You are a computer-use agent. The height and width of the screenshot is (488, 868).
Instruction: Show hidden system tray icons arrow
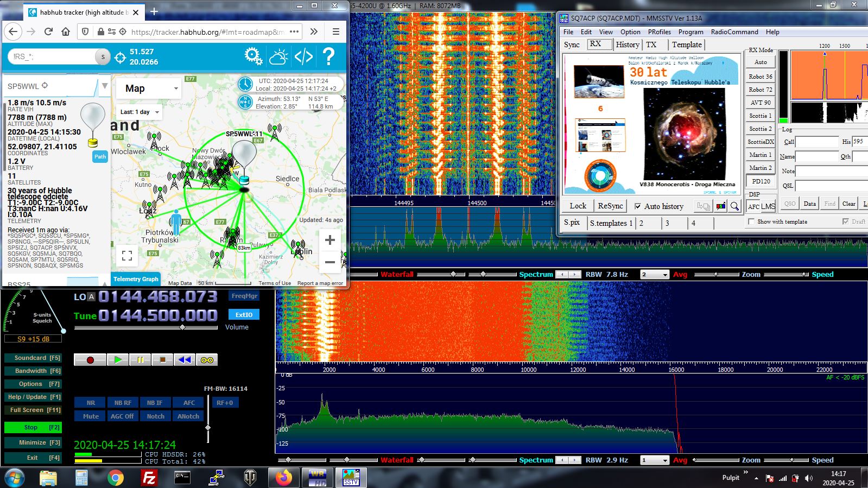click(x=756, y=478)
